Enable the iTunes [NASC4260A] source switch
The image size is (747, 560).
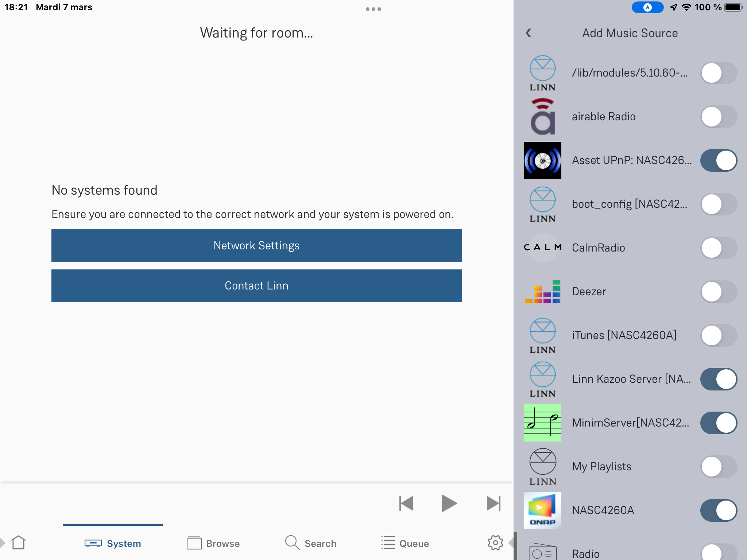[718, 335]
